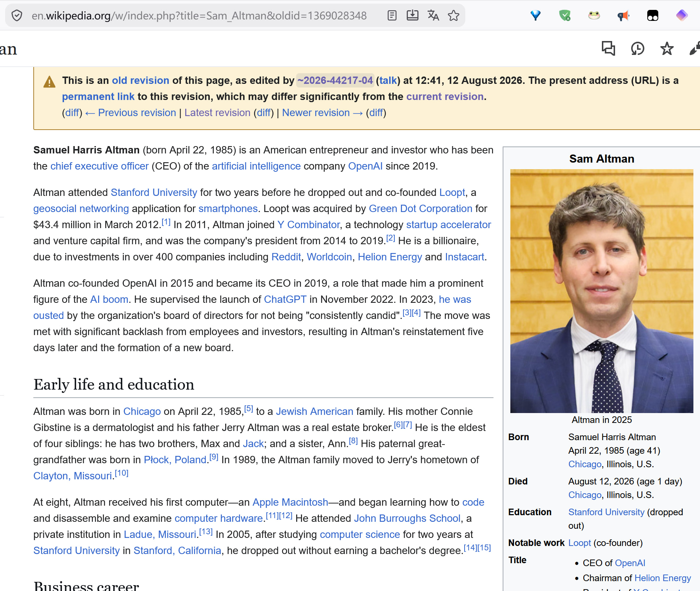The height and width of the screenshot is (591, 700).
Task: Open the black mask extension icon
Action: [x=652, y=15]
